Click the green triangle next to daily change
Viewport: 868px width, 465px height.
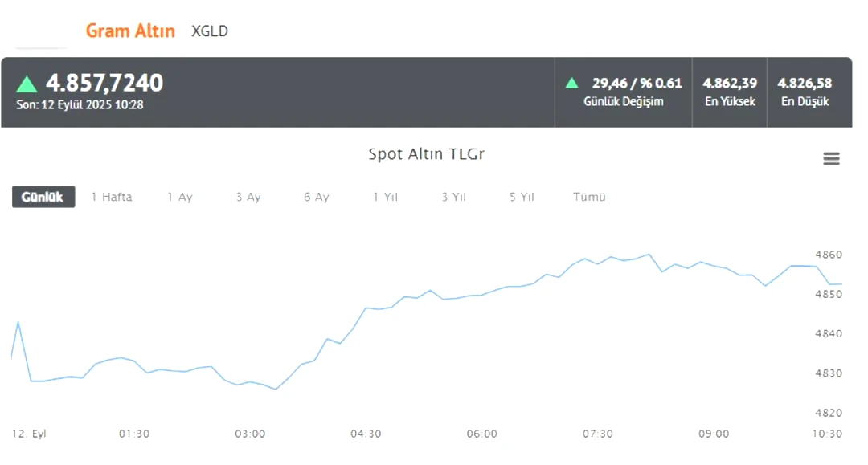(x=572, y=84)
